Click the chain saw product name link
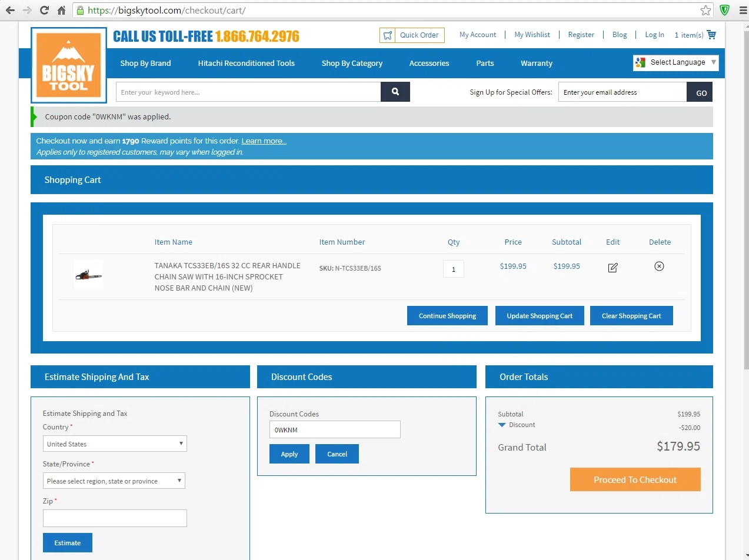Viewport: 749px width, 560px height. coord(228,277)
